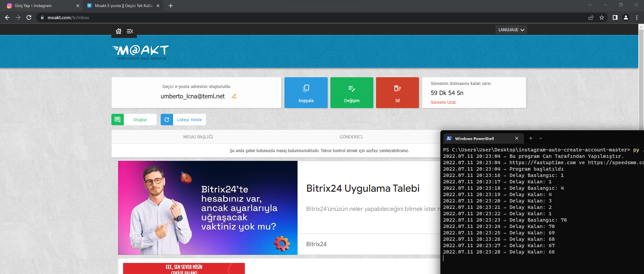Open the PowerShell profiles dropdown chevron

541,138
